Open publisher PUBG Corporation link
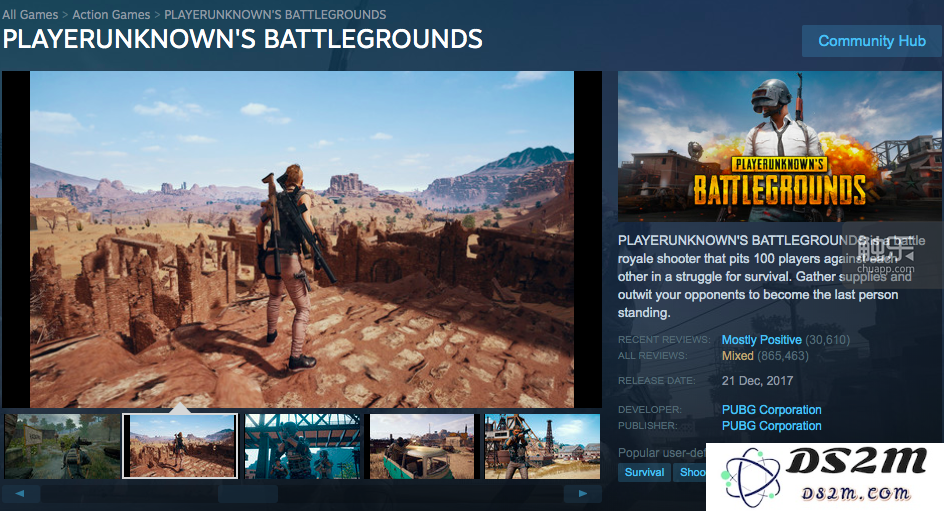Viewport: 944px width, 511px height. tap(771, 426)
